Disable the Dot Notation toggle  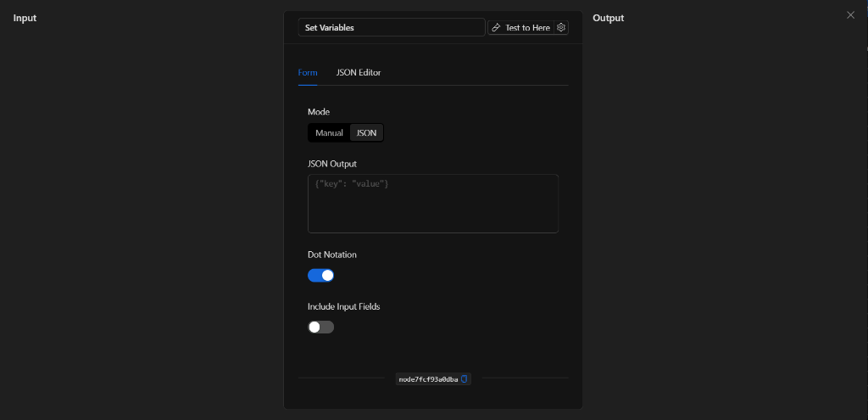point(320,276)
